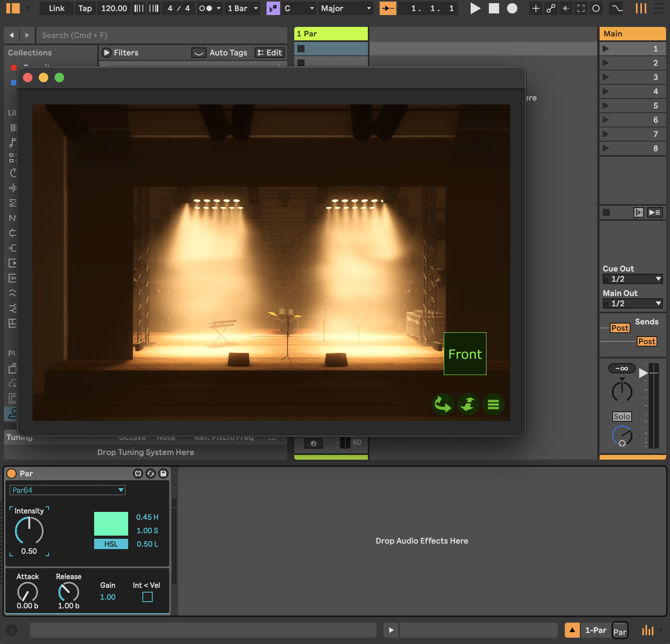Click the Intensity knob
The height and width of the screenshot is (644, 670).
29,530
